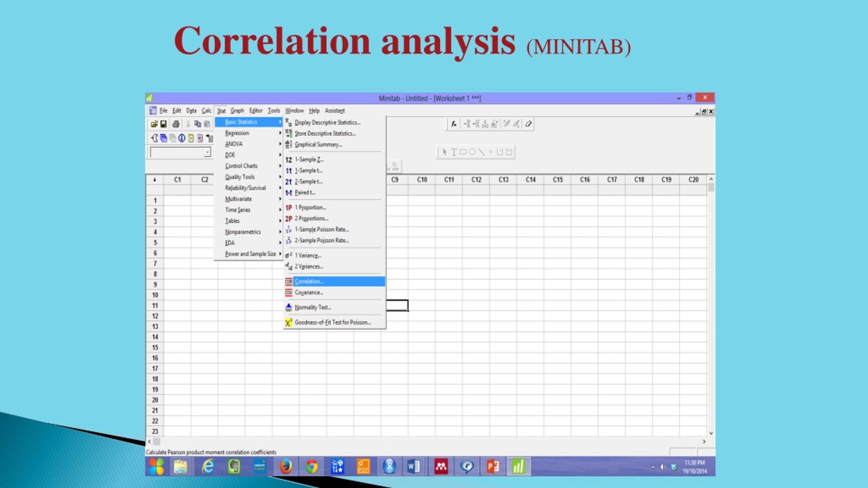Click the Save Project toolbar icon

[x=163, y=125]
